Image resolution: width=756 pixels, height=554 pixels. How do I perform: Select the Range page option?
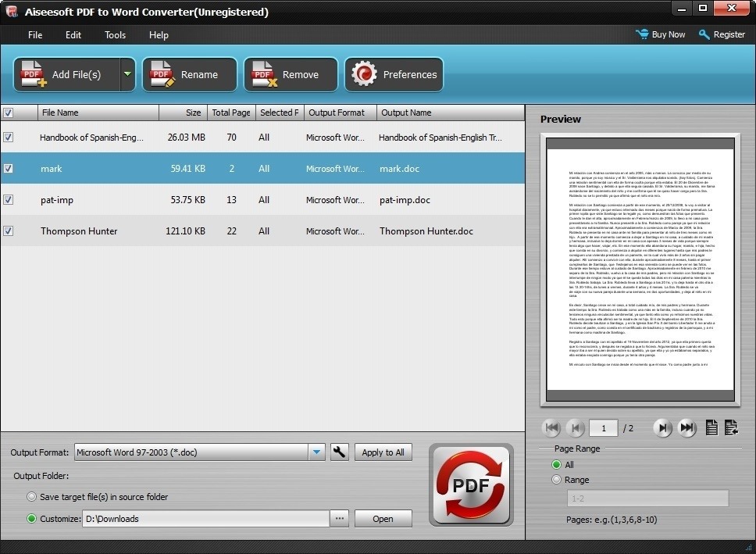click(557, 480)
